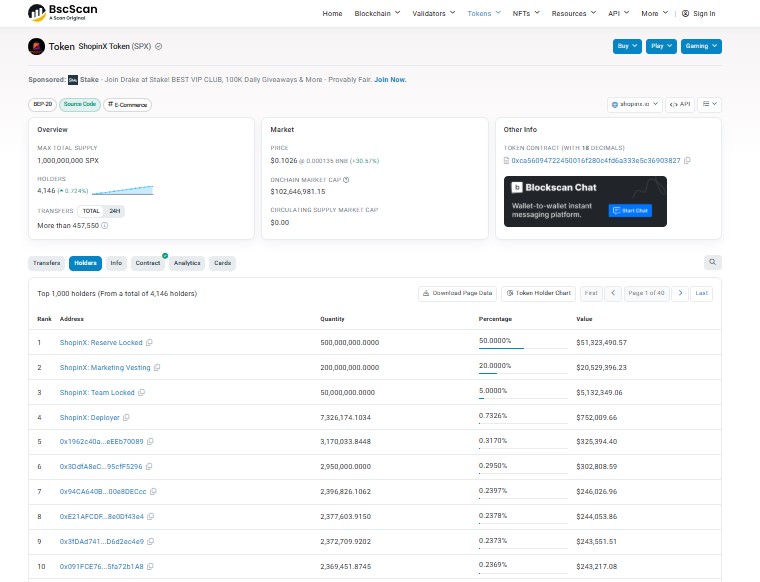Open the holders table search icon
760x582 pixels.
click(x=712, y=262)
